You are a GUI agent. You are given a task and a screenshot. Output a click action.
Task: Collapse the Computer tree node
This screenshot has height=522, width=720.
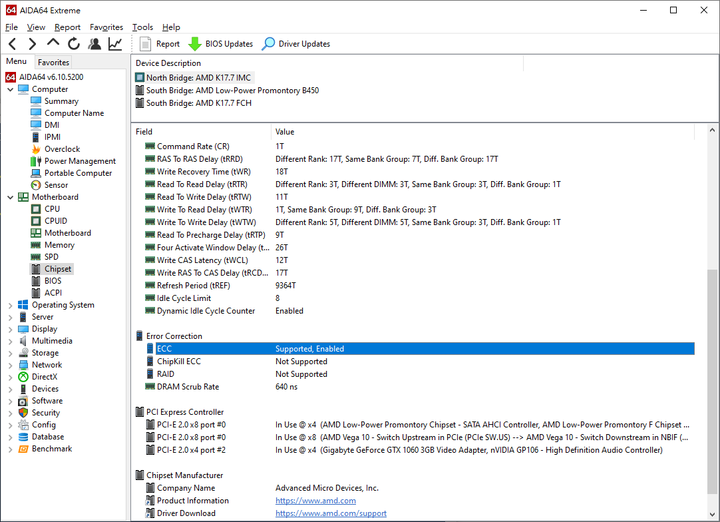point(10,90)
